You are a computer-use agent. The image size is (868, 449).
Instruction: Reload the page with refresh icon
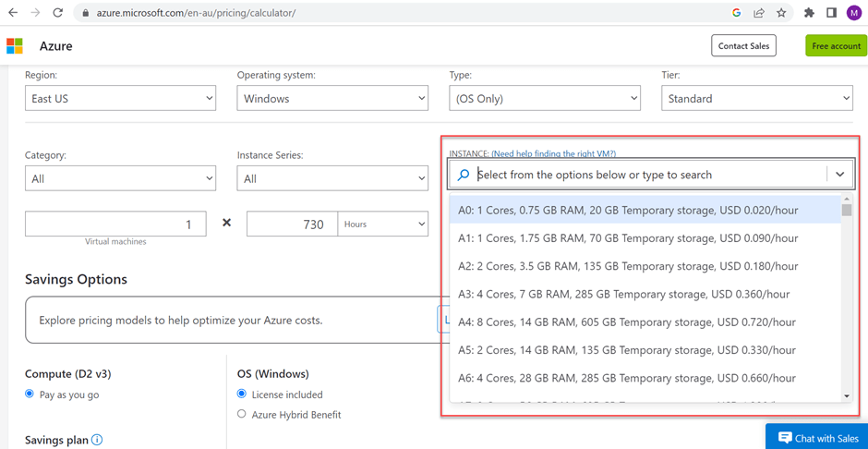[57, 13]
